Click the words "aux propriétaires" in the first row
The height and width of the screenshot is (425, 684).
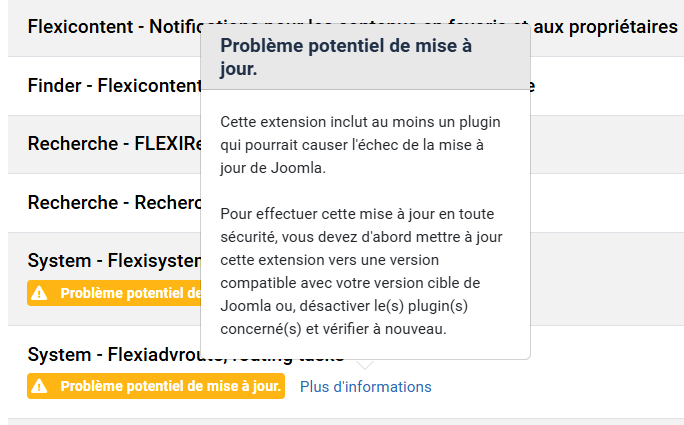tap(605, 27)
